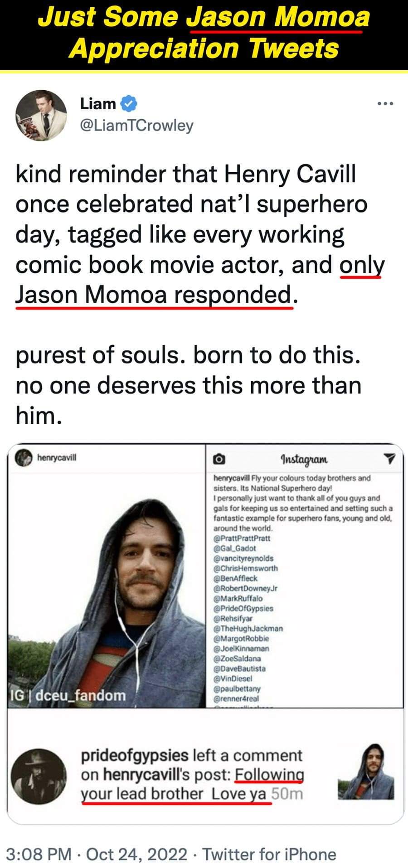Image resolution: width=408 pixels, height=868 pixels.
Task: Open prideofgypsies round profile avatar
Action: pos(40,776)
